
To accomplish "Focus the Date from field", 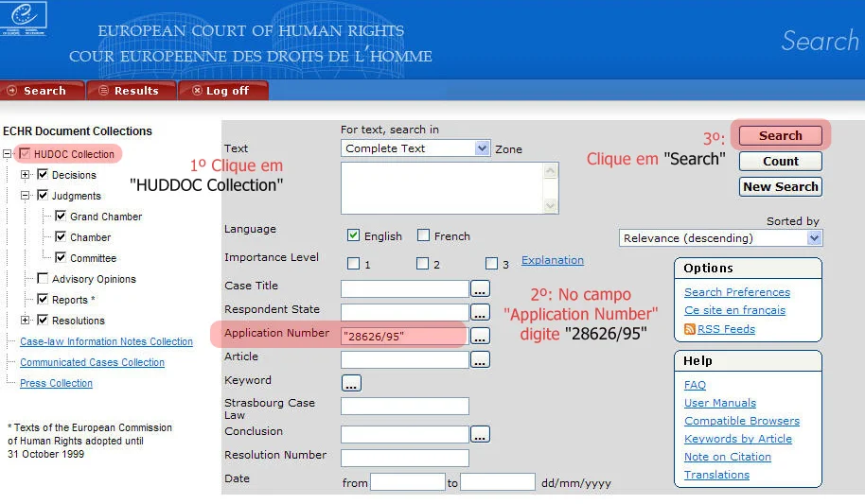I will click(408, 482).
